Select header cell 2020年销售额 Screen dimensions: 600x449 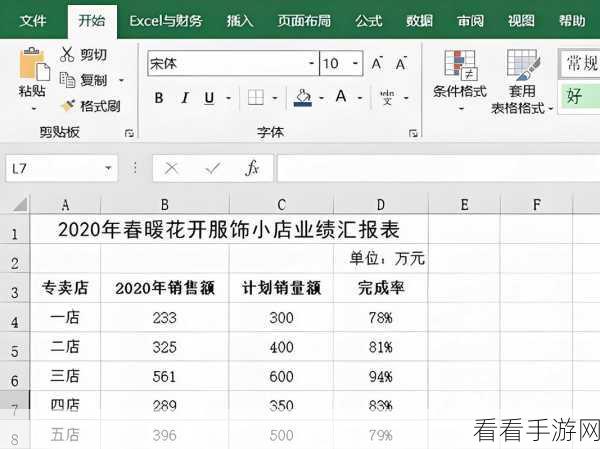tap(165, 288)
